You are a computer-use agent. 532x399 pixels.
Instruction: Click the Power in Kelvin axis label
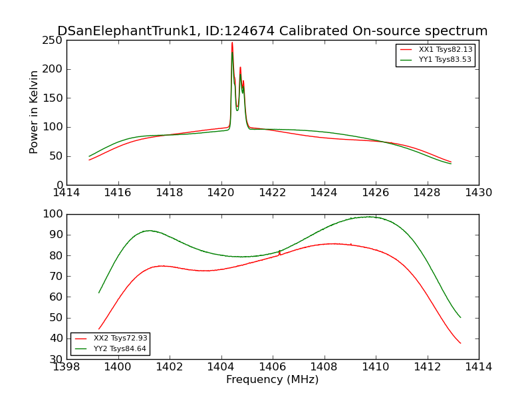click(x=33, y=112)
